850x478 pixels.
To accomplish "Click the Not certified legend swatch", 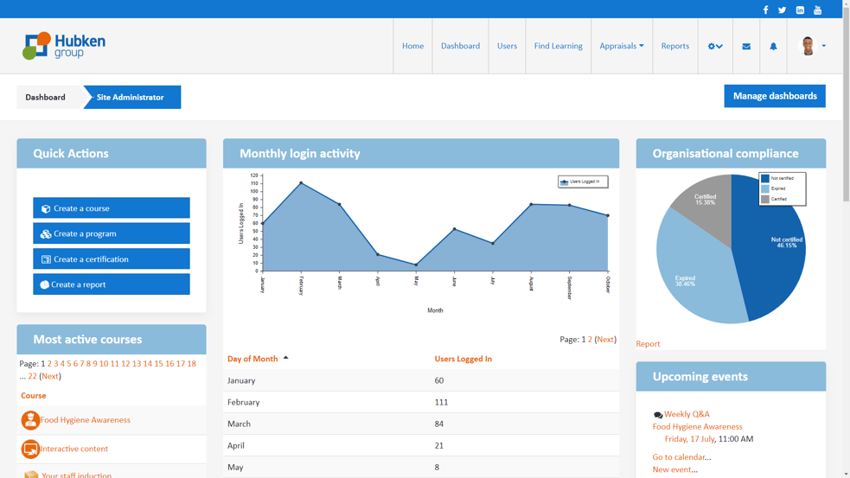I will tap(765, 178).
